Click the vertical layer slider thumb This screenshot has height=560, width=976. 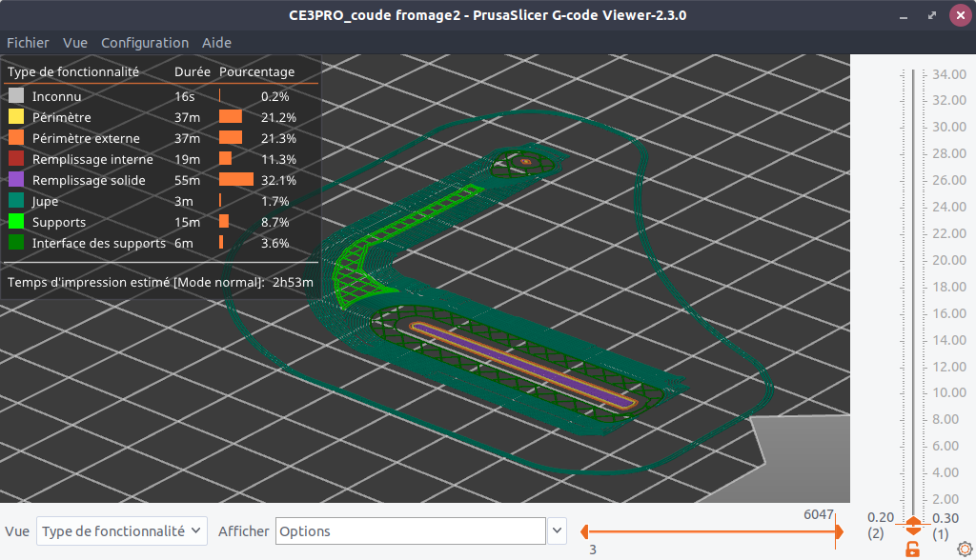[x=913, y=525]
